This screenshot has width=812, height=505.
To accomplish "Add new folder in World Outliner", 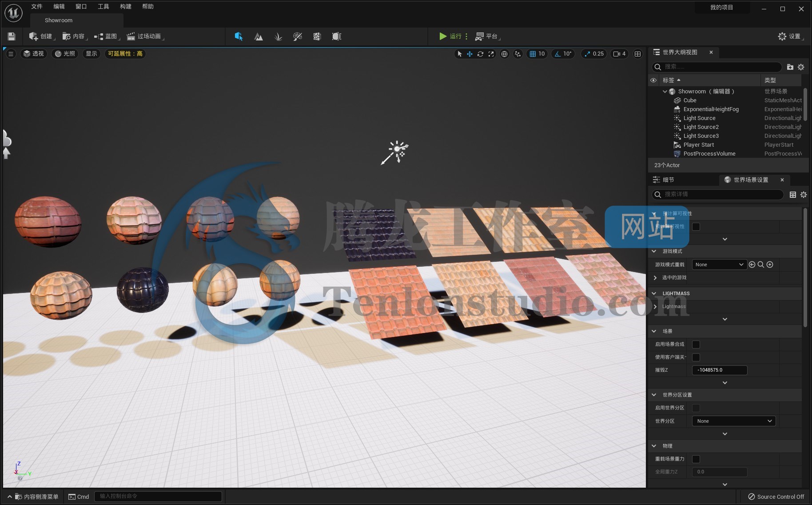I will click(790, 67).
